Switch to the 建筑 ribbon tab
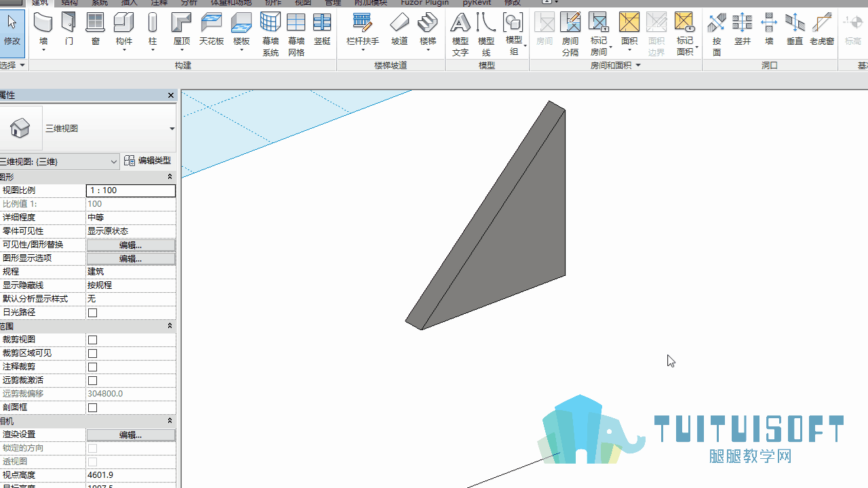Image resolution: width=868 pixels, height=488 pixels. (x=41, y=3)
